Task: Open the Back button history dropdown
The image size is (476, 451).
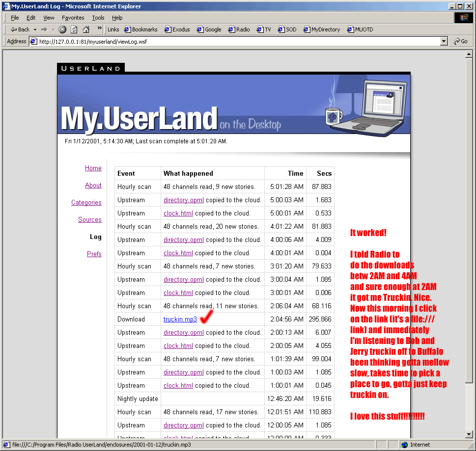Action: (x=35, y=29)
